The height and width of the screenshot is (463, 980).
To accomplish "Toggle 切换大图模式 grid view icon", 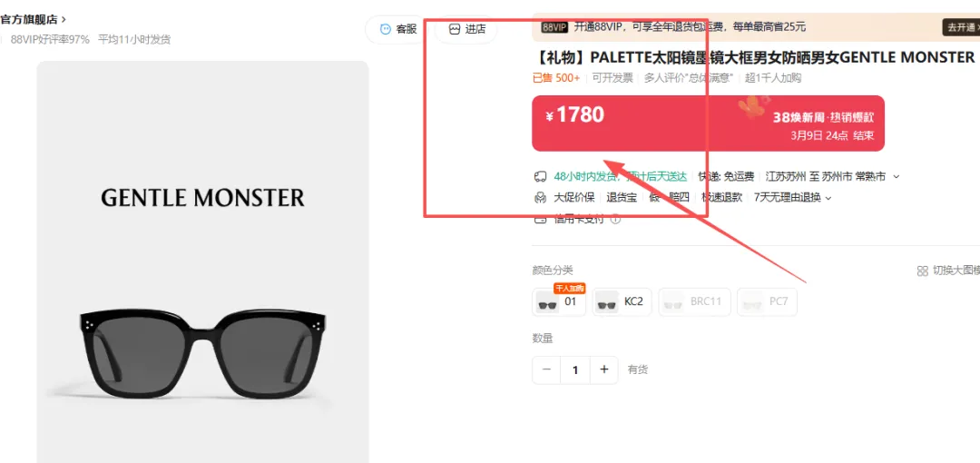I will tap(922, 271).
